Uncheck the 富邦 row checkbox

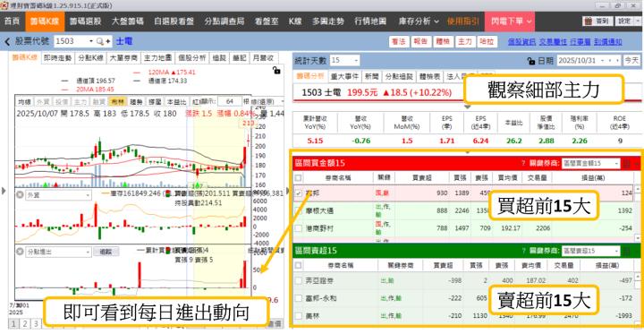(x=299, y=193)
